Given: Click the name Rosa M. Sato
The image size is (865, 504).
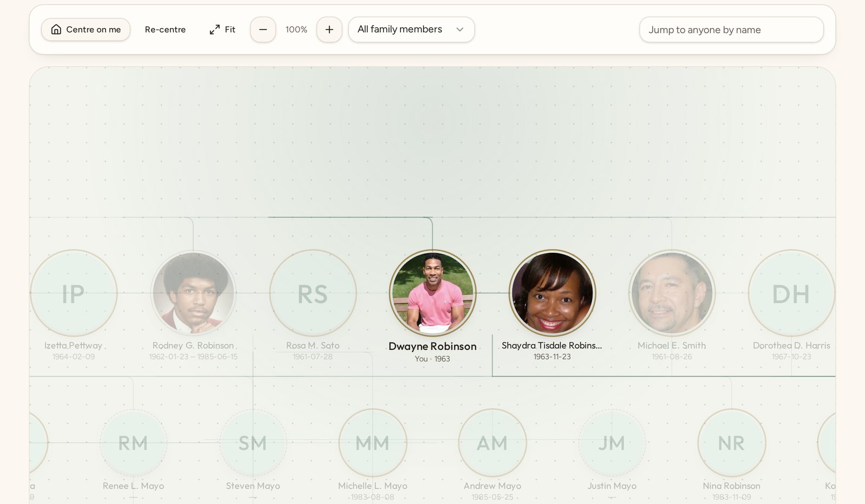Looking at the screenshot, I should (313, 345).
